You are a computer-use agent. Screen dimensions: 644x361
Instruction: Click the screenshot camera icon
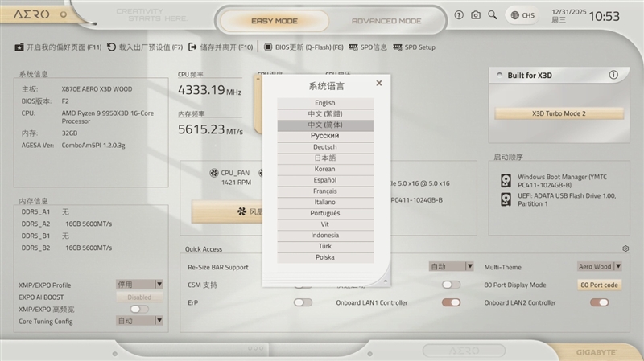coord(476,15)
